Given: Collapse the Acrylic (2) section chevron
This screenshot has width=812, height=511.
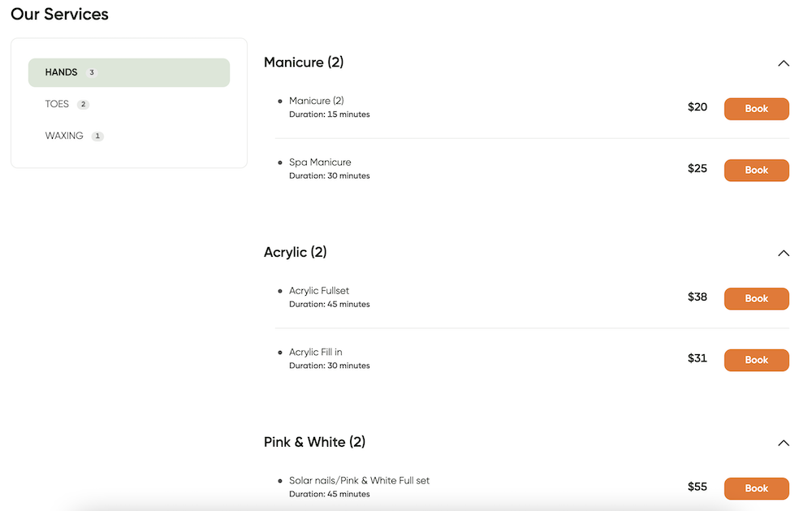Looking at the screenshot, I should click(783, 253).
